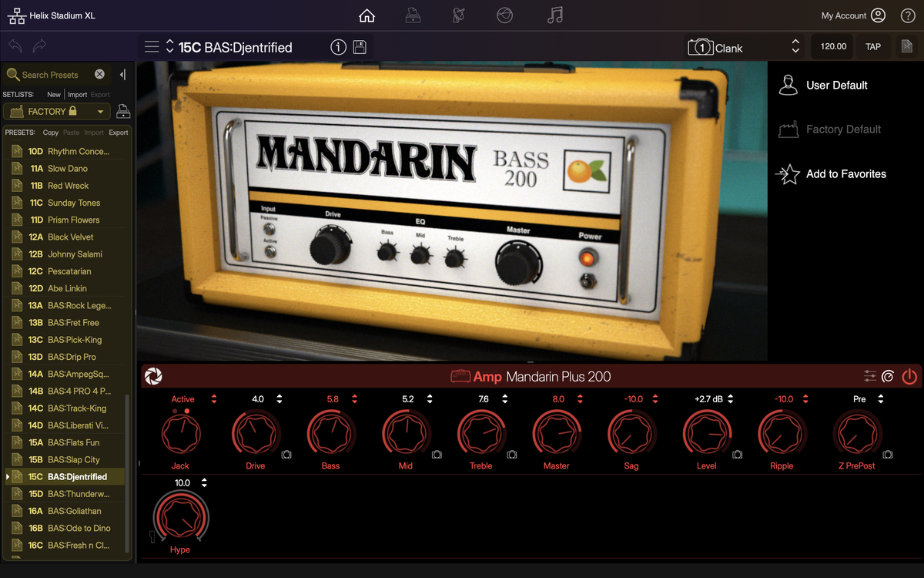Expand the Clank snapshot selector
This screenshot has width=924, height=578.
click(796, 47)
